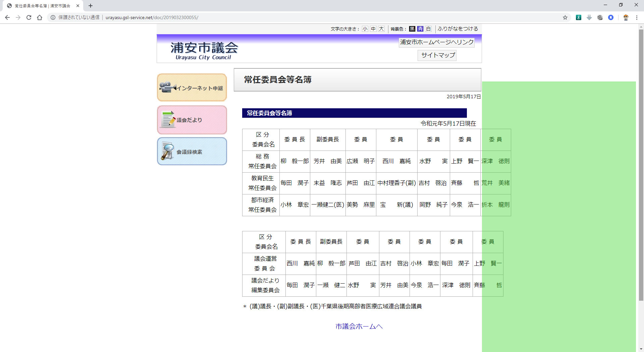Click cell 一瀬健二(医)
Screen dimensions: 644x352
(x=328, y=205)
